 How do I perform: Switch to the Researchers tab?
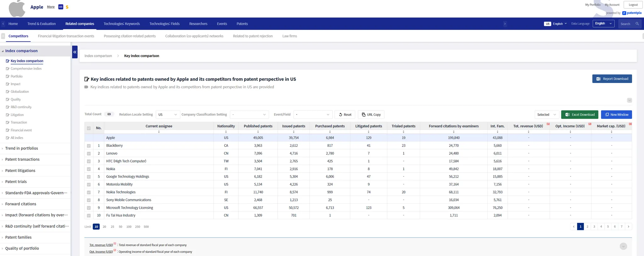[x=198, y=24]
